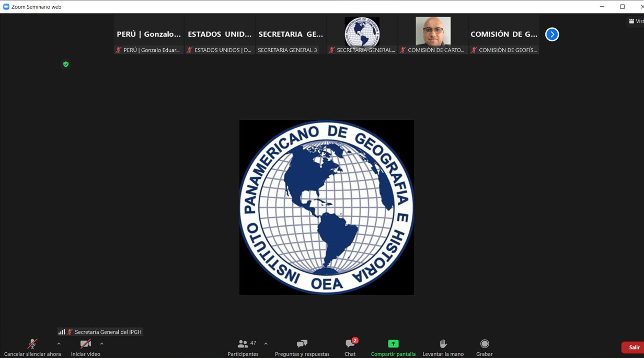
Task: Open the Vista layout options
Action: (x=636, y=21)
